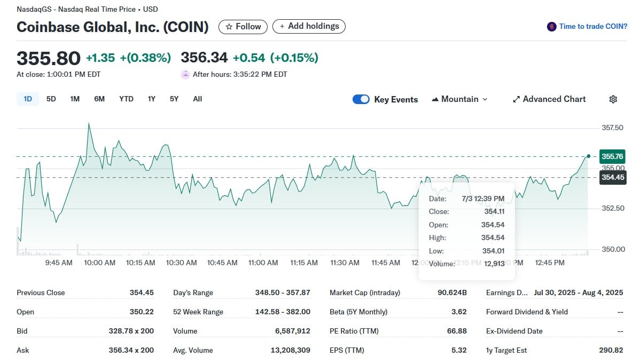The width and height of the screenshot is (641, 364).
Task: Click the Volume value 6,587,912
Action: [293, 331]
